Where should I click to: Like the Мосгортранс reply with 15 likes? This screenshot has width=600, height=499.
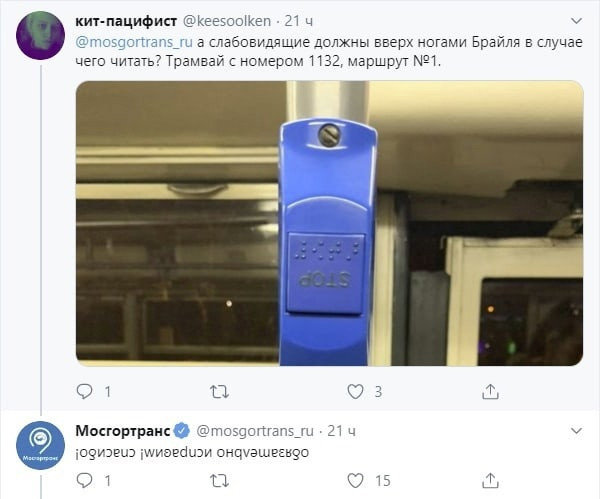coord(355,480)
